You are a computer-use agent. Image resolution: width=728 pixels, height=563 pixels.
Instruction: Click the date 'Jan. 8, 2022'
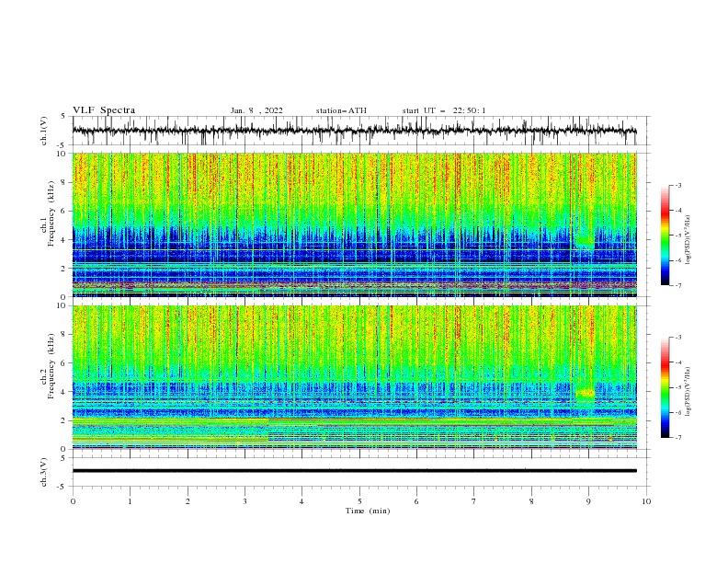pos(256,110)
